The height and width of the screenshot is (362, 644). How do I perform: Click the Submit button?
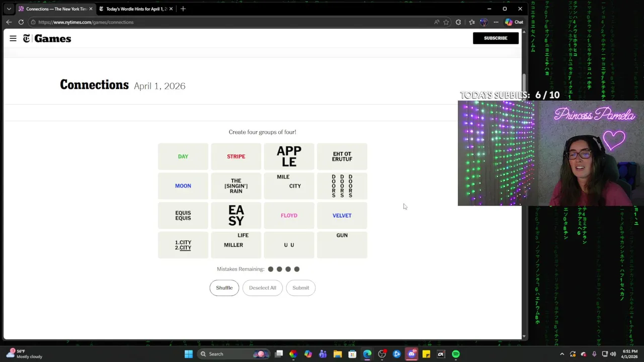[301, 288]
